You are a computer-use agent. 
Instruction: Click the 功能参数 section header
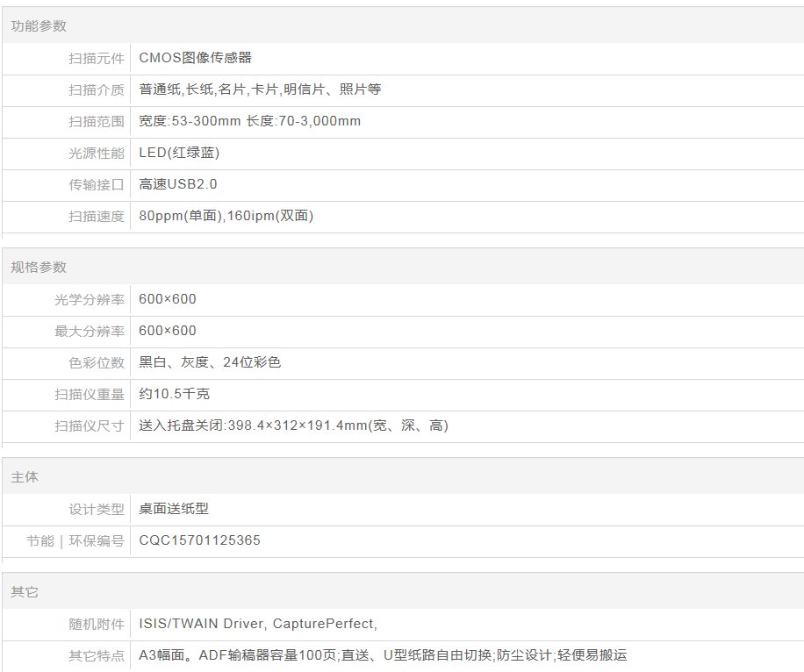click(x=39, y=25)
